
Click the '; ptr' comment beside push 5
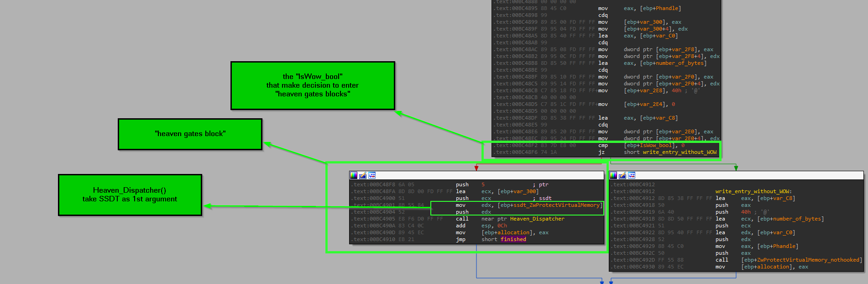click(541, 184)
